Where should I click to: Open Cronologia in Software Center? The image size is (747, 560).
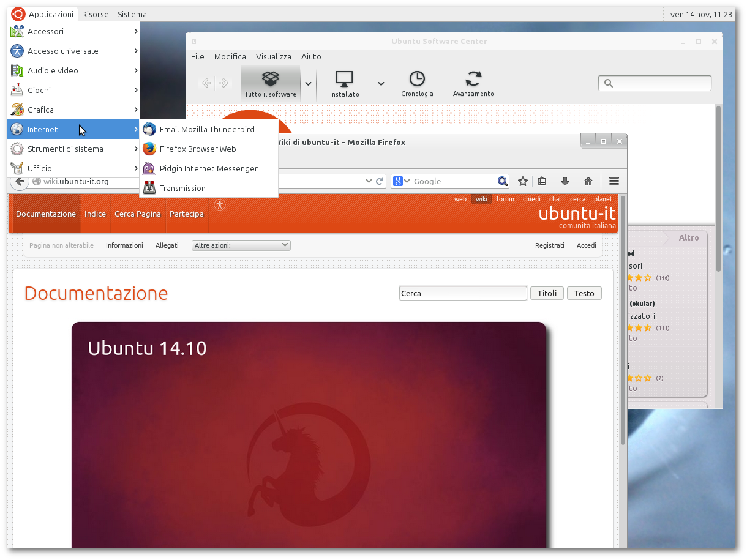[417, 84]
